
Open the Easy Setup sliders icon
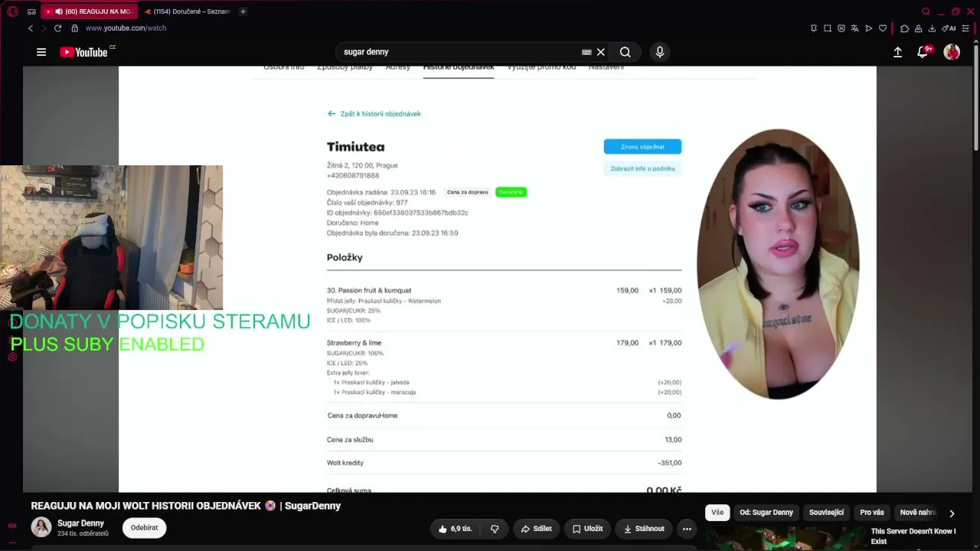965,28
